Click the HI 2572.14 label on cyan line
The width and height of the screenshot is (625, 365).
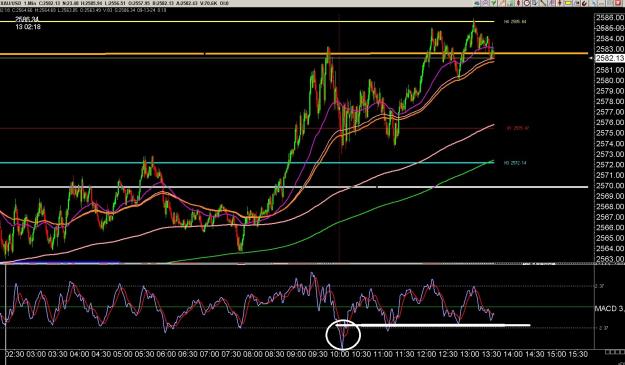click(515, 163)
